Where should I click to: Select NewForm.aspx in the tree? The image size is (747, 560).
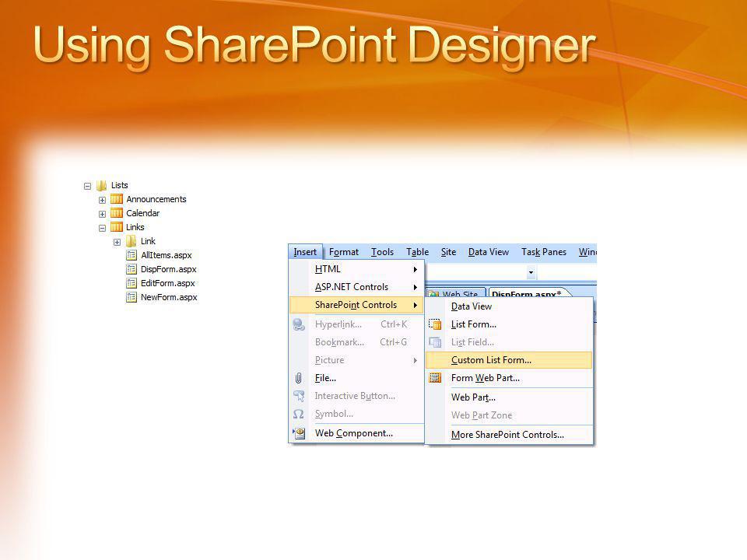tap(169, 297)
